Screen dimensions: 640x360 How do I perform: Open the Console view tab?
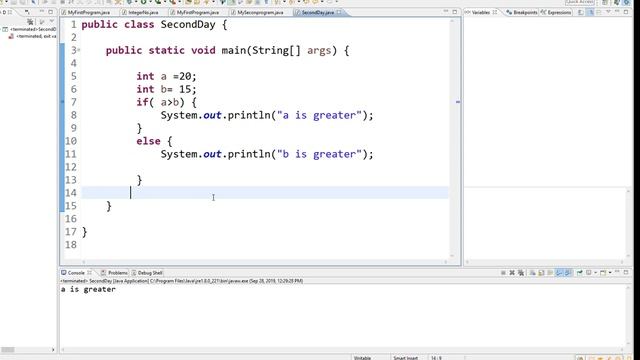76,273
